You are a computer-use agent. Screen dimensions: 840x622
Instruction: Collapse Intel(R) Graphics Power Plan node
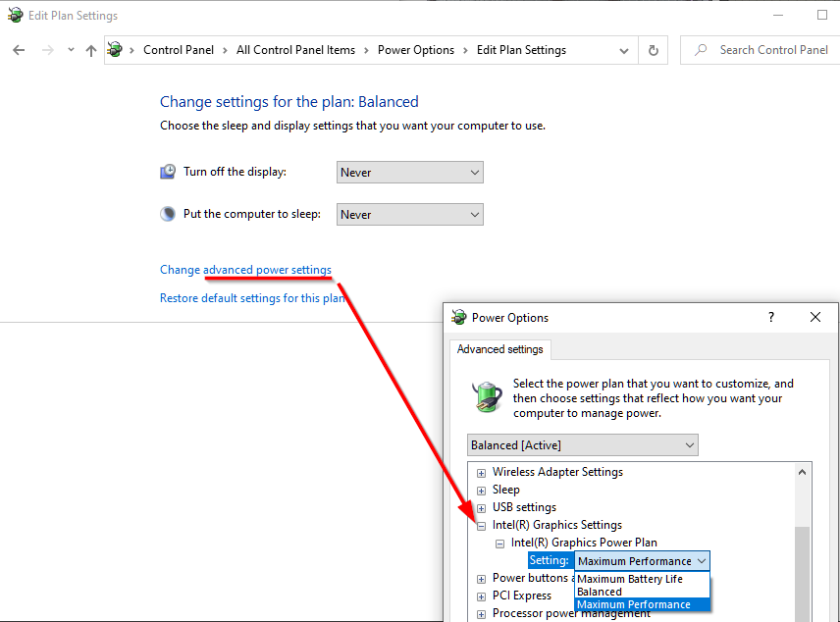(499, 544)
